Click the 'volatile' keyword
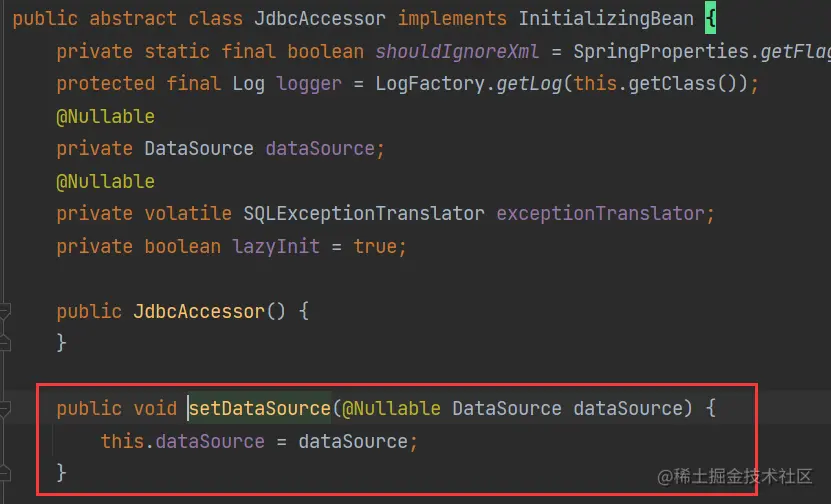The image size is (831, 504). coord(188,214)
